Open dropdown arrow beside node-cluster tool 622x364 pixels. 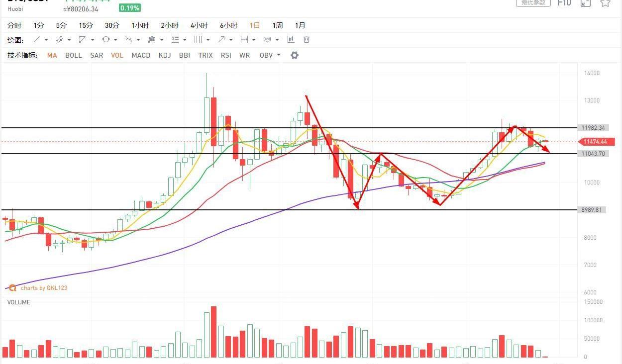click(162, 40)
